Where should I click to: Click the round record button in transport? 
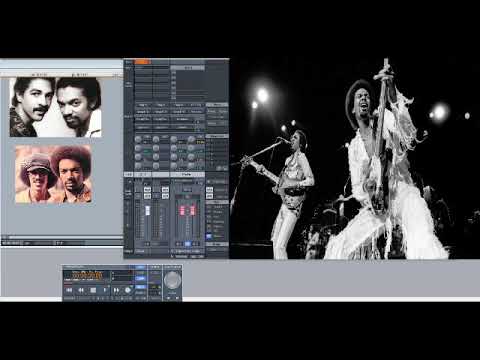[128, 290]
